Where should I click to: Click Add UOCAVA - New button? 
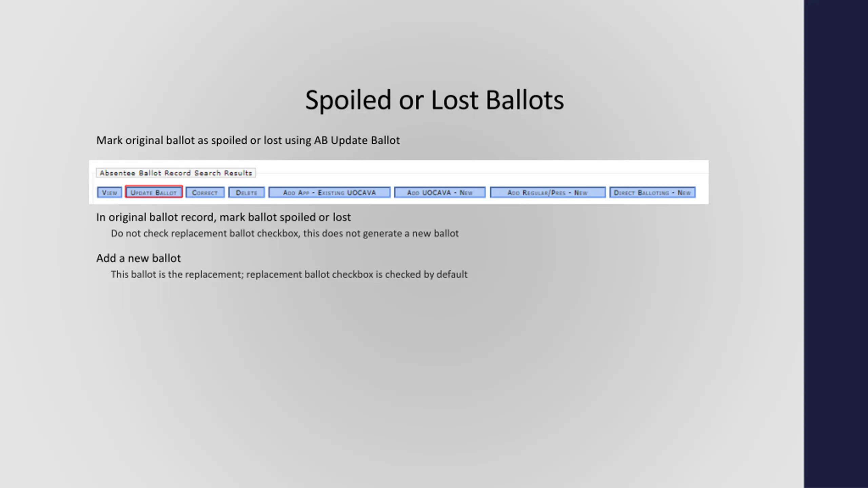tap(440, 192)
